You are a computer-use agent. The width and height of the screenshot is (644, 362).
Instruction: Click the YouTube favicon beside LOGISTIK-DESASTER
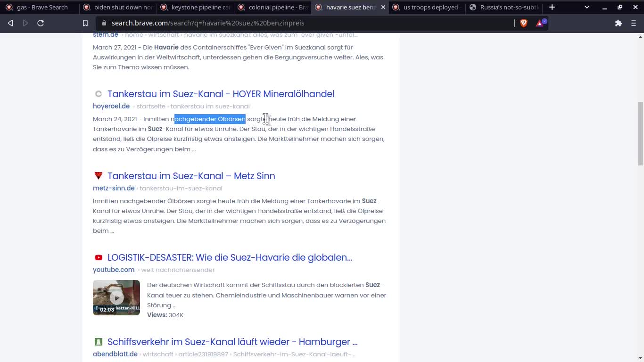[98, 257]
